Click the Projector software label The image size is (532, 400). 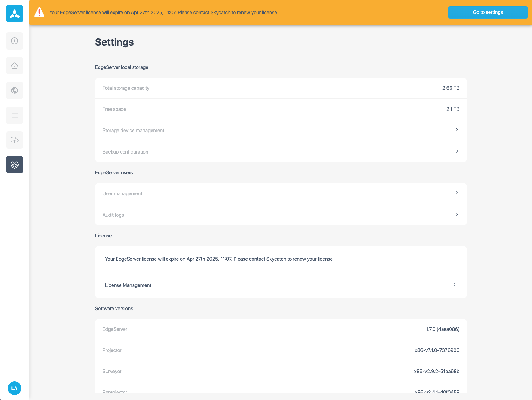(112, 350)
